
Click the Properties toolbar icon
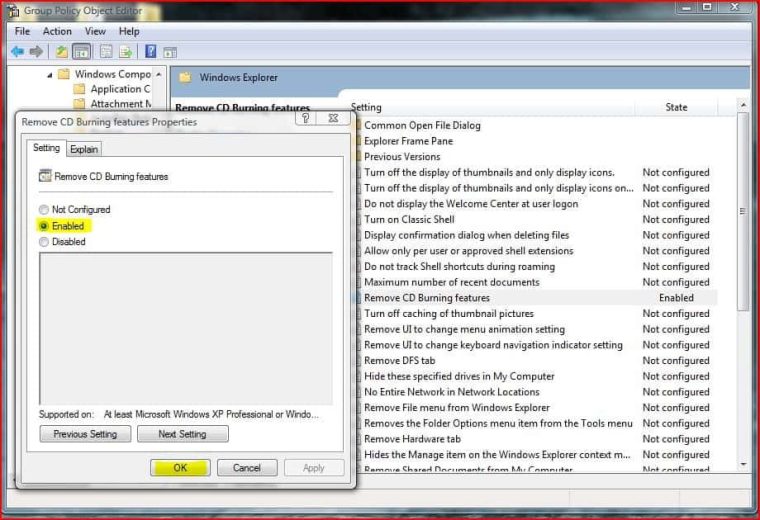click(106, 51)
